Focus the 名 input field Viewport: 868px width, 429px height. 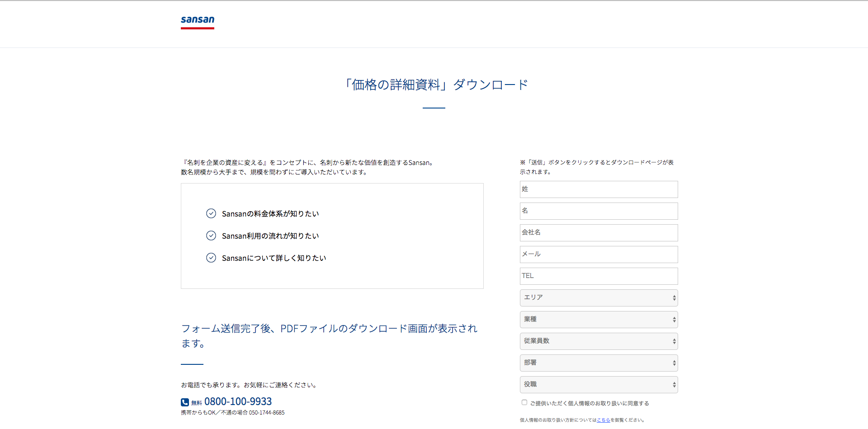point(599,211)
